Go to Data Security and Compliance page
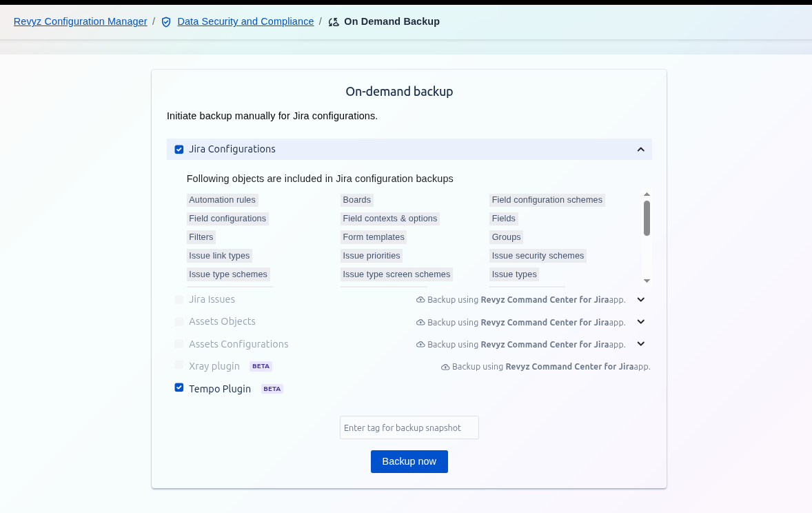This screenshot has width=812, height=513. pyautogui.click(x=245, y=21)
